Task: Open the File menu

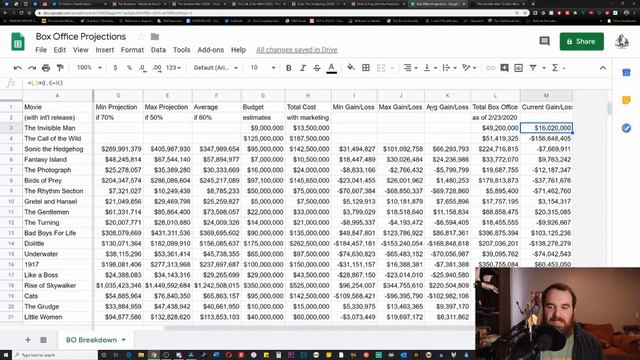Action: [x=41, y=50]
